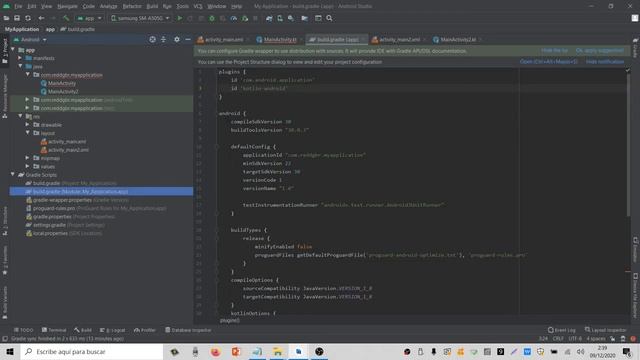Expand the drawable folder

click(27, 124)
